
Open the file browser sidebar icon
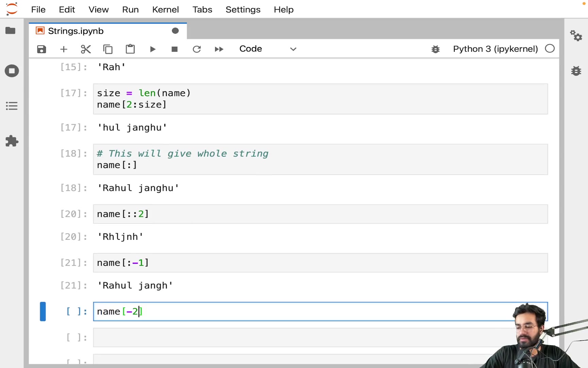click(x=11, y=31)
